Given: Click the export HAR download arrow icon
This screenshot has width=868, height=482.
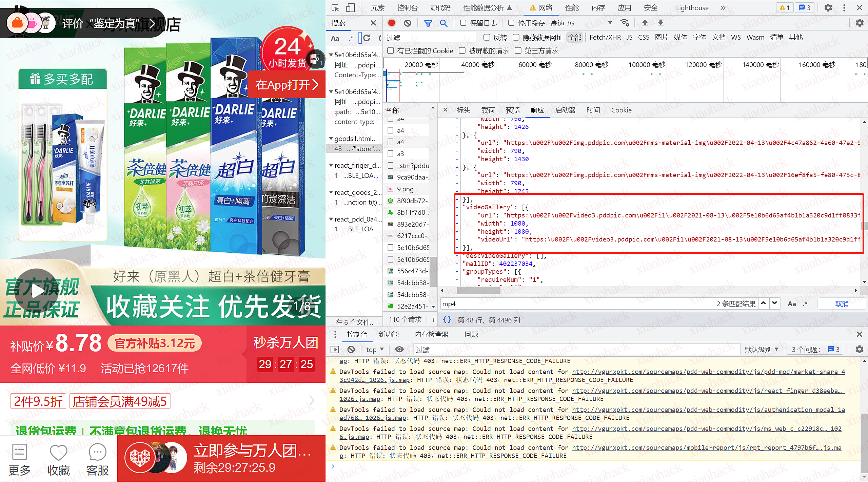Looking at the screenshot, I should point(660,23).
